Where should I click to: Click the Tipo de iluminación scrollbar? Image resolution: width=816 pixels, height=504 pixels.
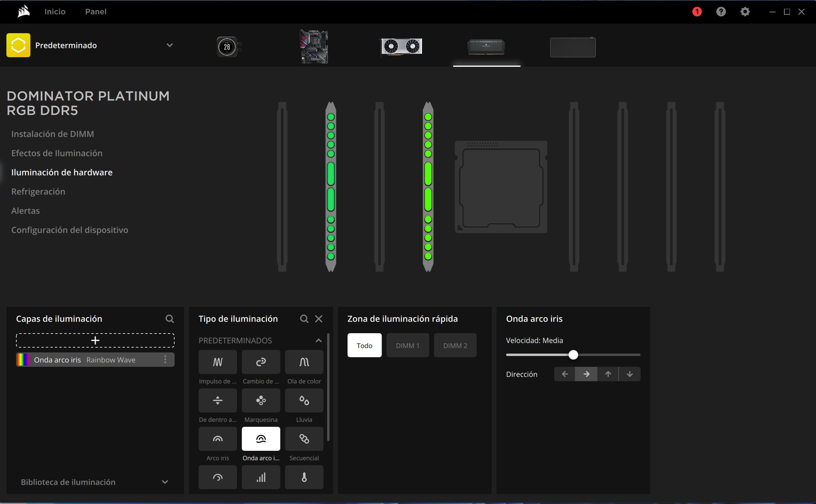click(x=328, y=387)
